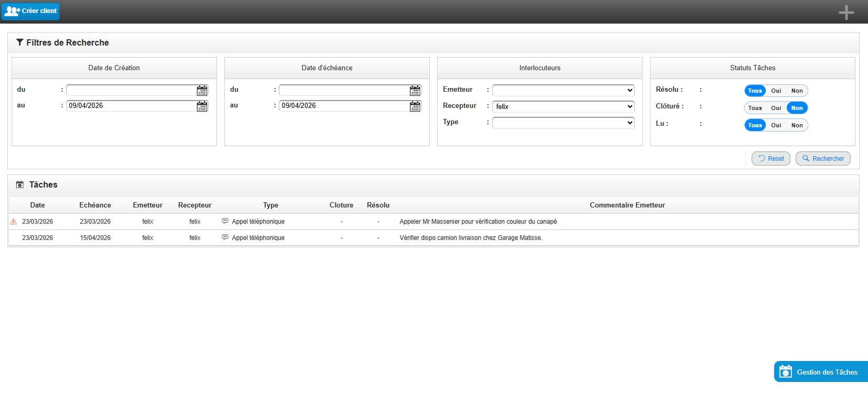The height and width of the screenshot is (394, 868).
Task: Click the plus icon in top bar
Action: point(846,12)
